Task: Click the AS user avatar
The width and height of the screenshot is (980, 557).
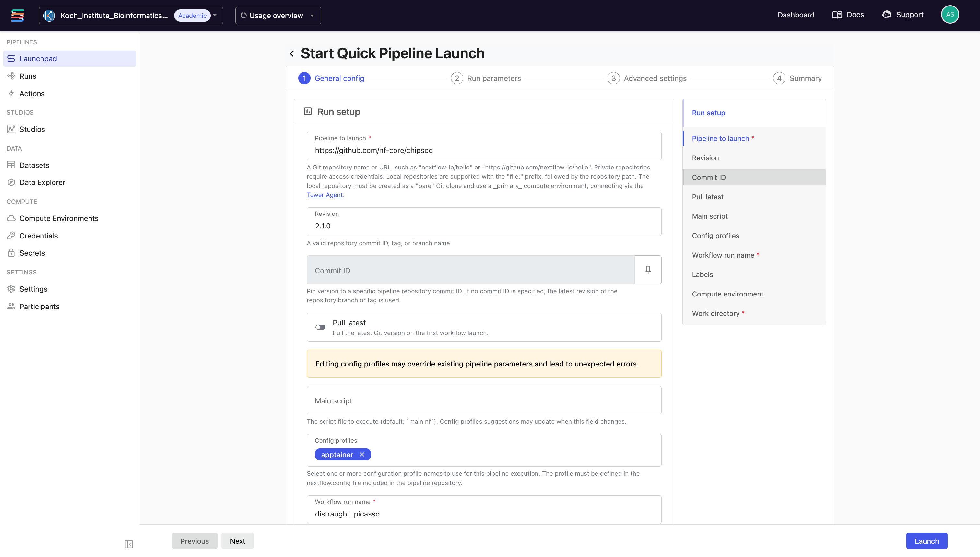Action: coord(950,15)
